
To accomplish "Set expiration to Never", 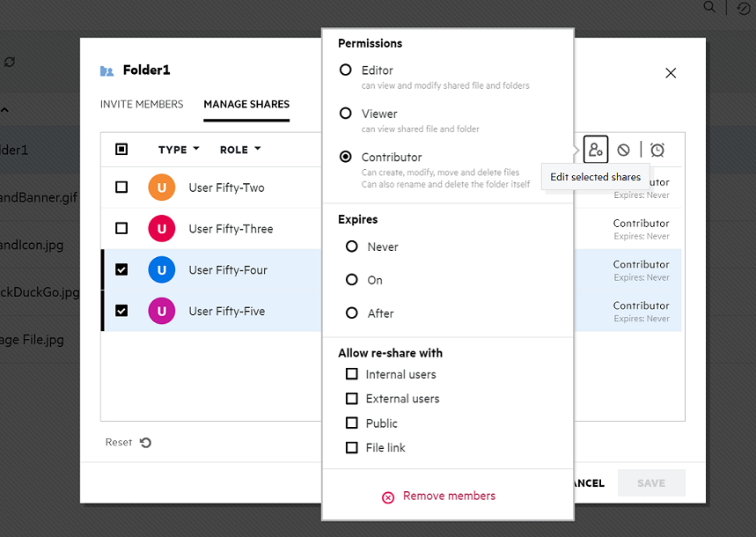I will coord(352,247).
